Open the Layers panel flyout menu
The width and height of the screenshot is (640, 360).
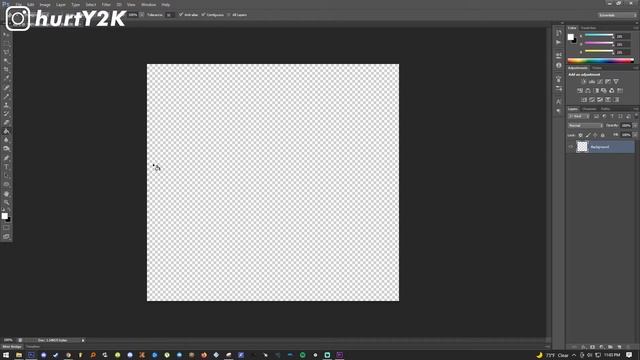[636, 109]
